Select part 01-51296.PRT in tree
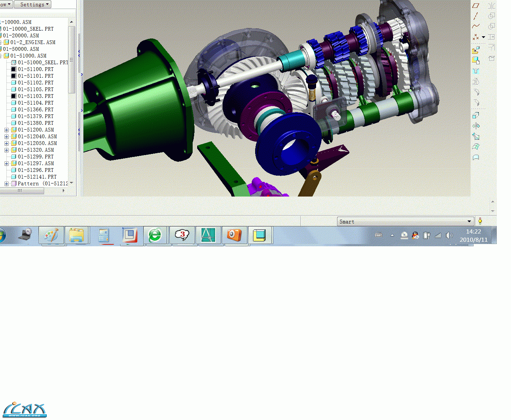511x420 pixels. click(36, 170)
